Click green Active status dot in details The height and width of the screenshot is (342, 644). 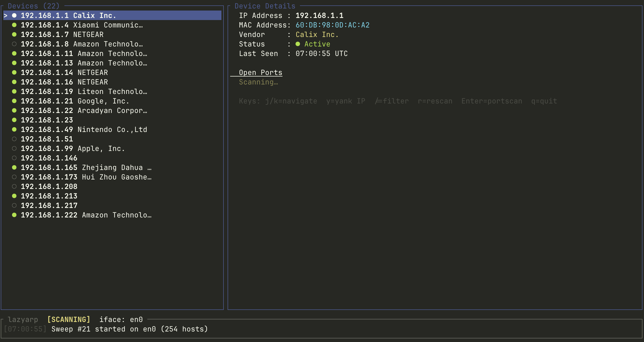pos(298,44)
